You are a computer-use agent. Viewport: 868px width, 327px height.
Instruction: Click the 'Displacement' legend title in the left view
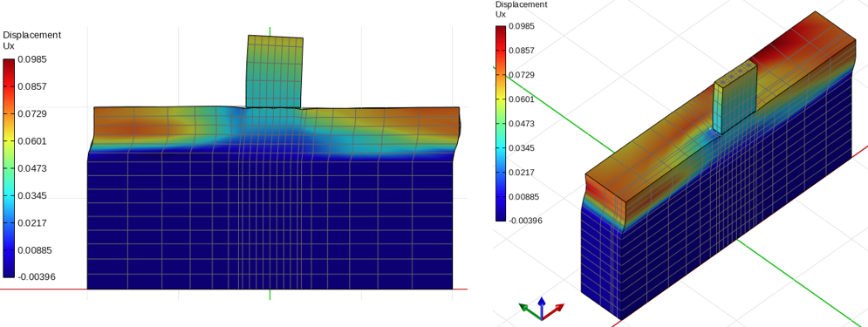tap(32, 35)
